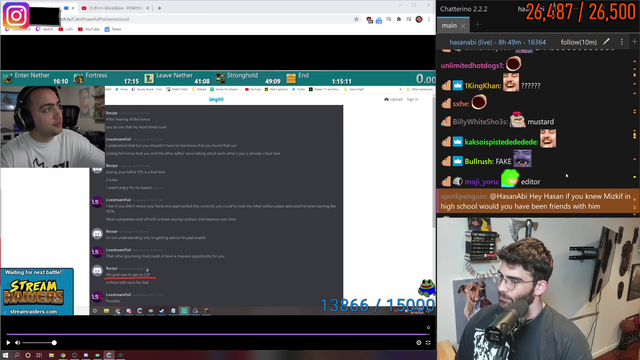Image resolution: width=640 pixels, height=360 pixels.
Task: Click Stream Raiders banner in video
Action: coord(37,292)
